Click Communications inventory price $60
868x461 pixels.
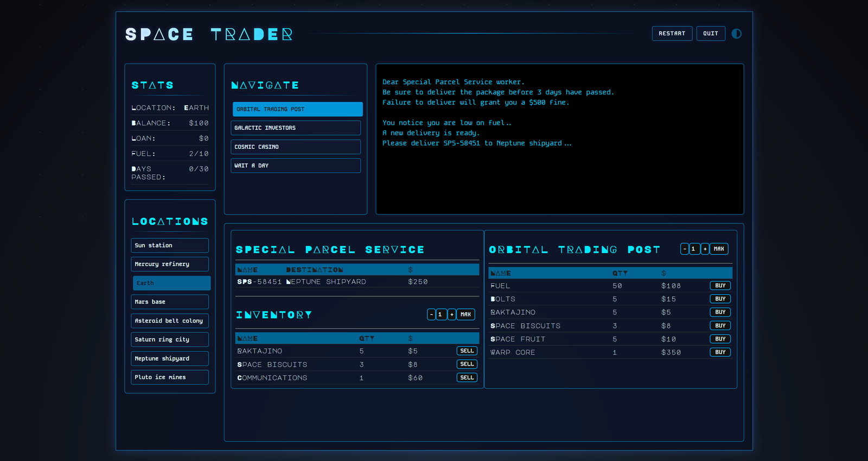click(415, 378)
